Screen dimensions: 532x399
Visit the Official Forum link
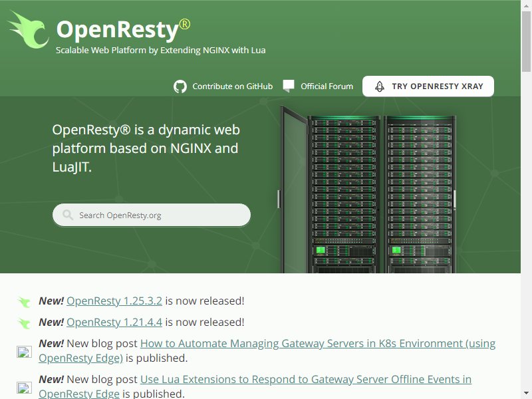pos(327,86)
